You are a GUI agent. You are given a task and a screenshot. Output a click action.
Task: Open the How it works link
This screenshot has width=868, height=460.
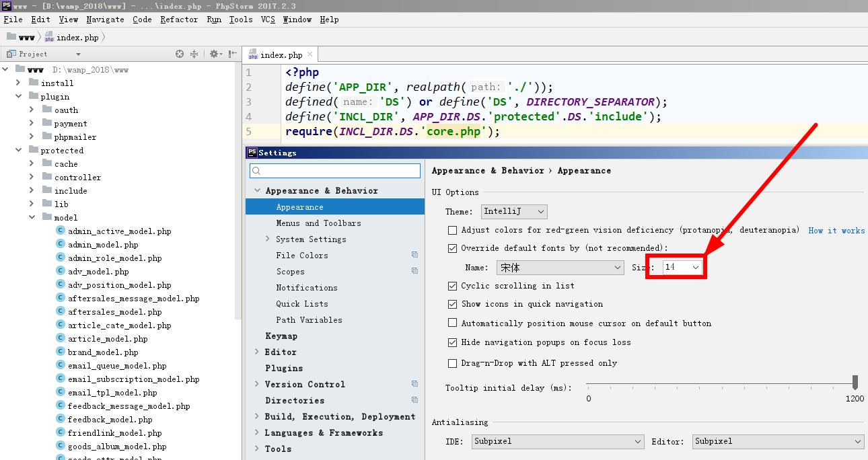836,230
